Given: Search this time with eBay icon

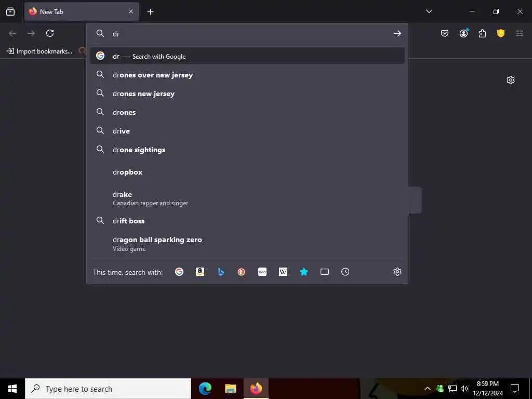Looking at the screenshot, I should (x=262, y=272).
